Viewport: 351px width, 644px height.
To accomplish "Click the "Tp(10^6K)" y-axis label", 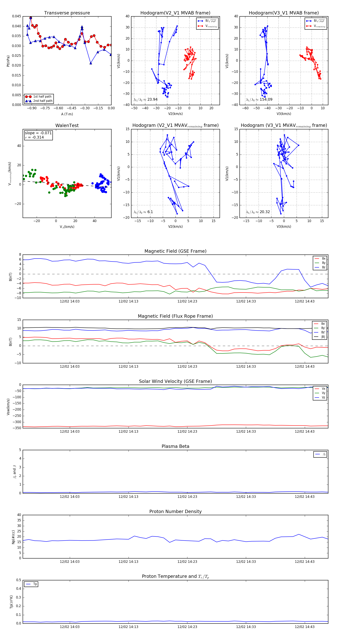I will pos(12,602).
